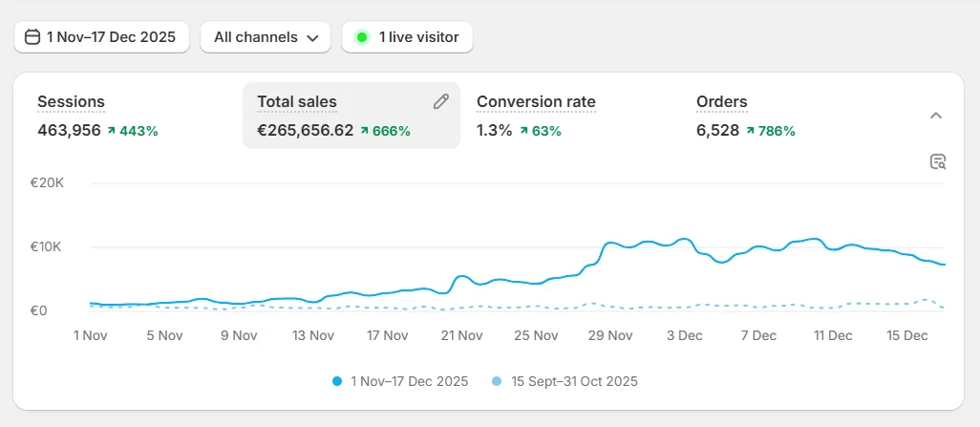Click the 11 Dec x-axis label
Image resolution: width=980 pixels, height=427 pixels.
pyautogui.click(x=833, y=335)
